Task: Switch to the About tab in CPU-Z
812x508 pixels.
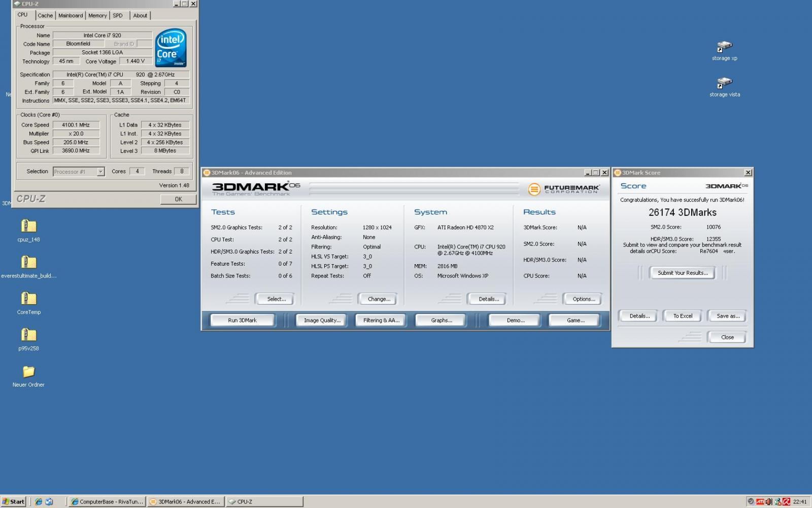Action: pos(140,16)
